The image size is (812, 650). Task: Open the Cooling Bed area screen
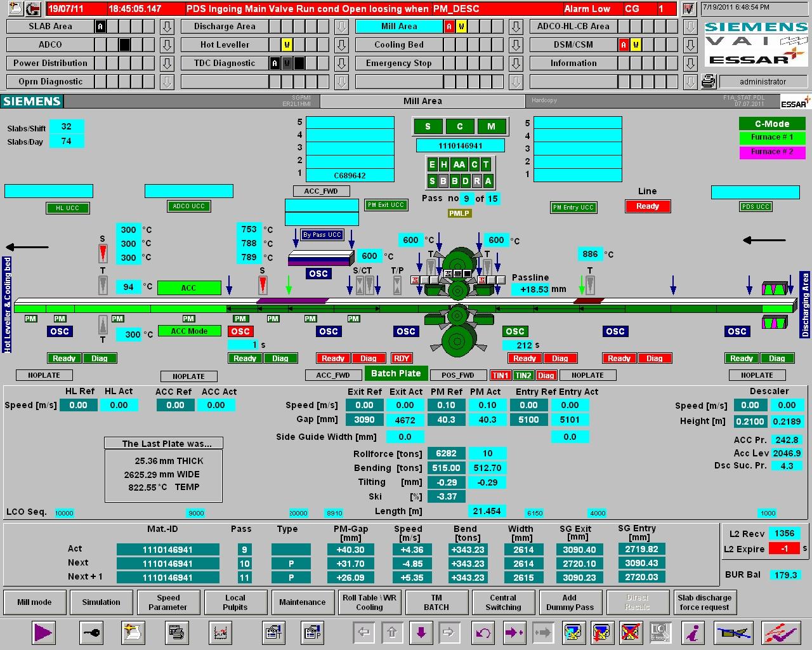[x=398, y=45]
